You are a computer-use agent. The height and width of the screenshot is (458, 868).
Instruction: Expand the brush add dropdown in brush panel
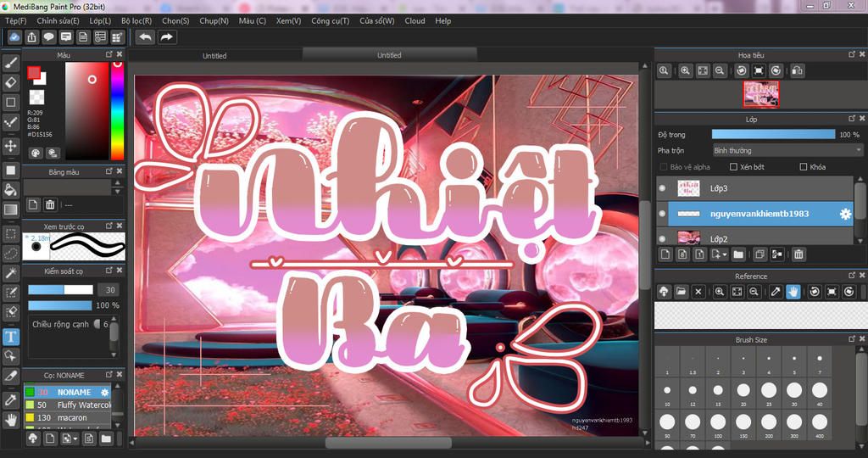pyautogui.click(x=75, y=439)
